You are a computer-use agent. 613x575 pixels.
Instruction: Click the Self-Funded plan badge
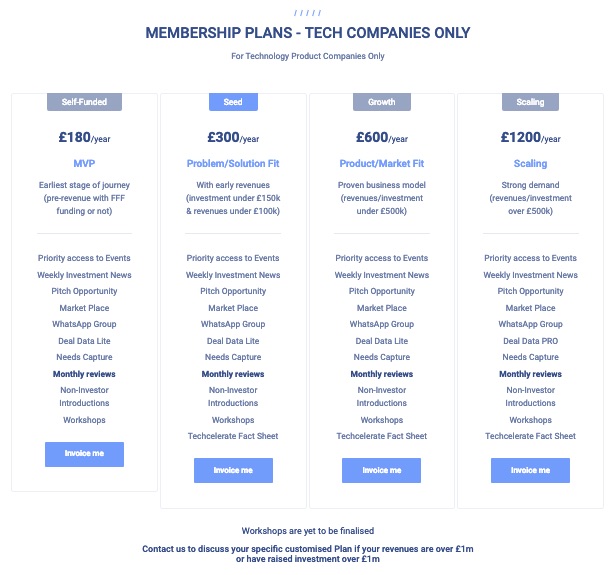[x=84, y=102]
